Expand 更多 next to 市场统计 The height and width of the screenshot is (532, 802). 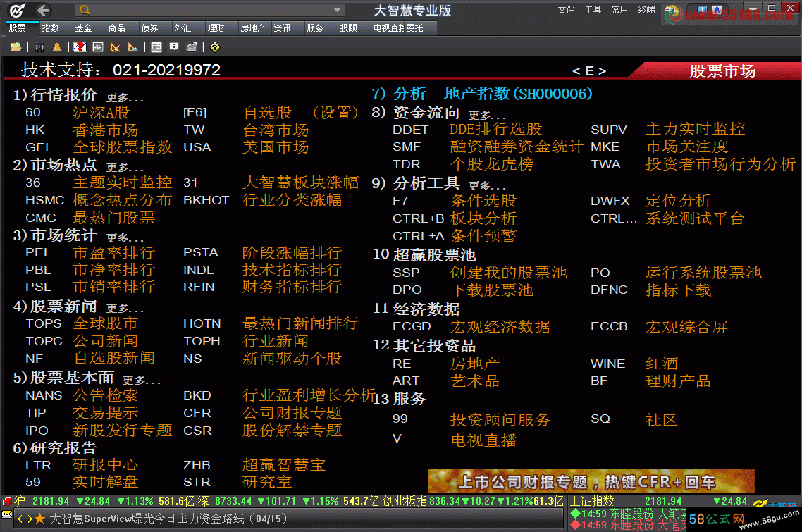pyautogui.click(x=125, y=238)
